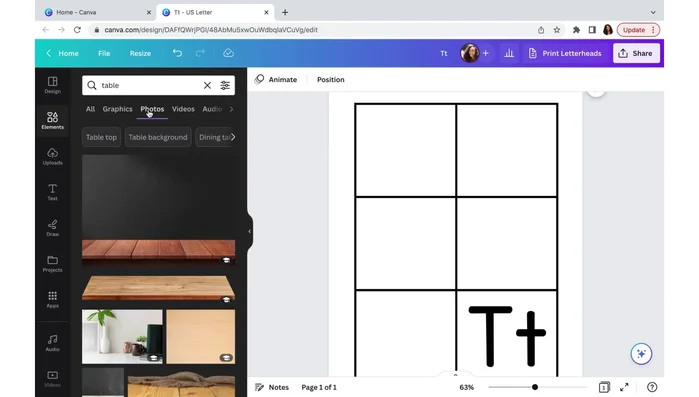
Task: Open the Projects sidebar panel
Action: [52, 263]
